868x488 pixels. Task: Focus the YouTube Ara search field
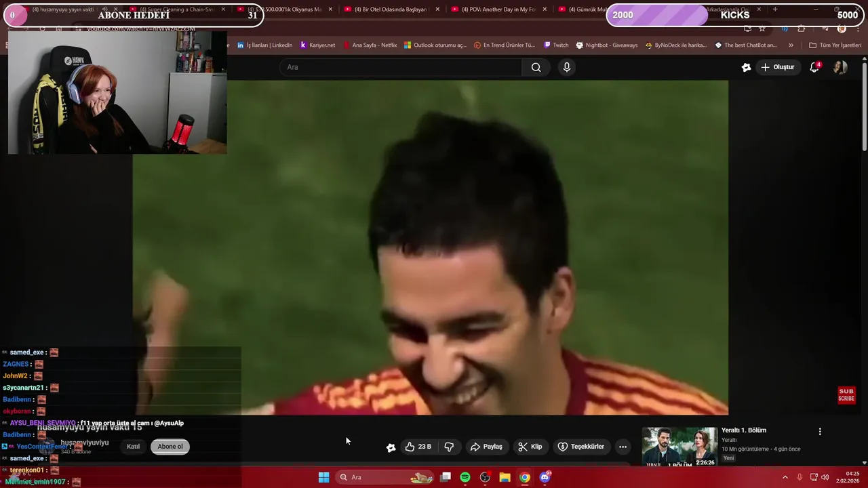pyautogui.click(x=401, y=67)
